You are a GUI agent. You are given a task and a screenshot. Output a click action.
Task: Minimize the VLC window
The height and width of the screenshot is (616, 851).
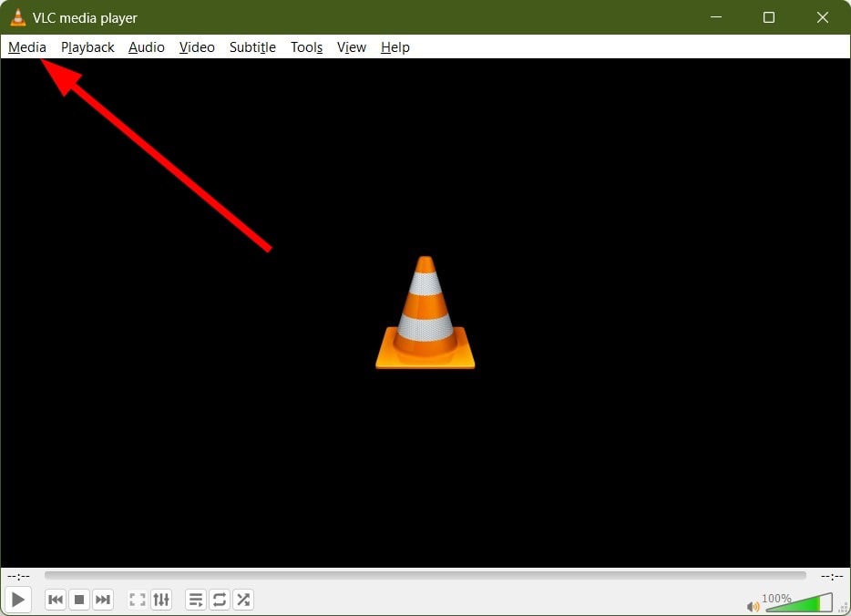click(716, 17)
